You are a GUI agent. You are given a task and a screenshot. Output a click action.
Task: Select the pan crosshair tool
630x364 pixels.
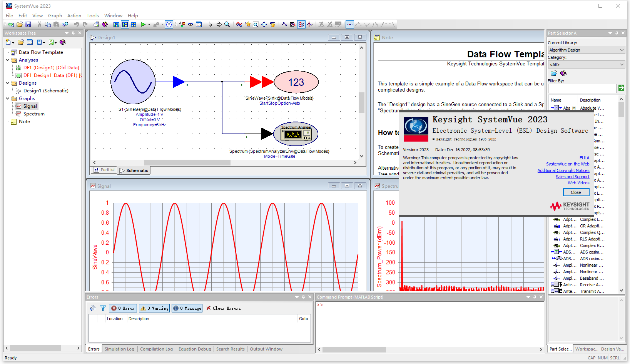click(219, 25)
